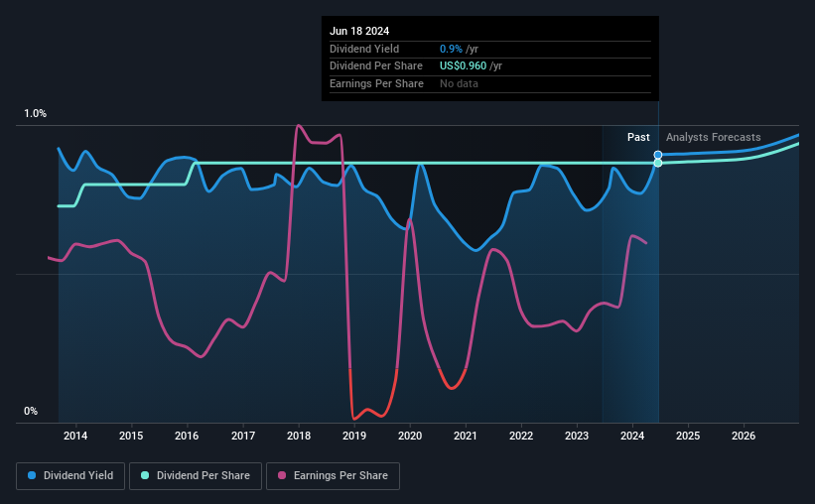Click the Jun 18 2024 tooltip date
This screenshot has width=815, height=504.
click(x=359, y=31)
